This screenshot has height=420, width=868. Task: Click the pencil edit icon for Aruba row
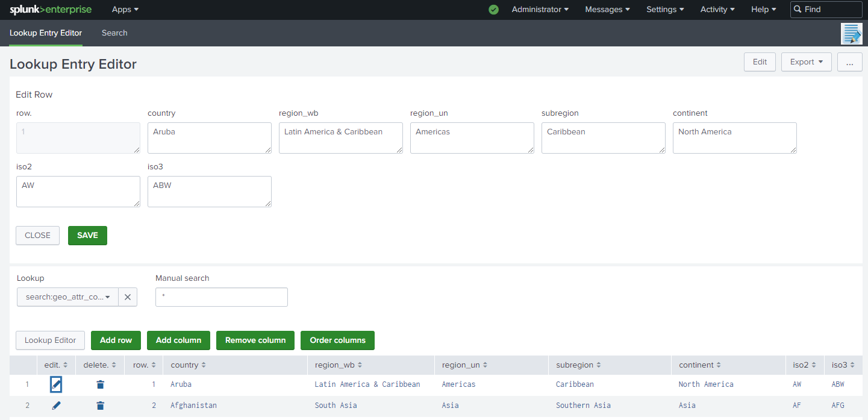click(x=56, y=384)
